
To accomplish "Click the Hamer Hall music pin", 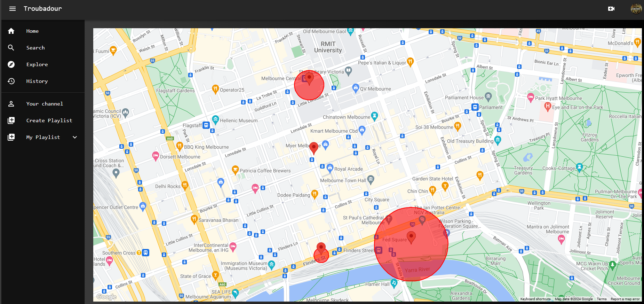I will (394, 283).
